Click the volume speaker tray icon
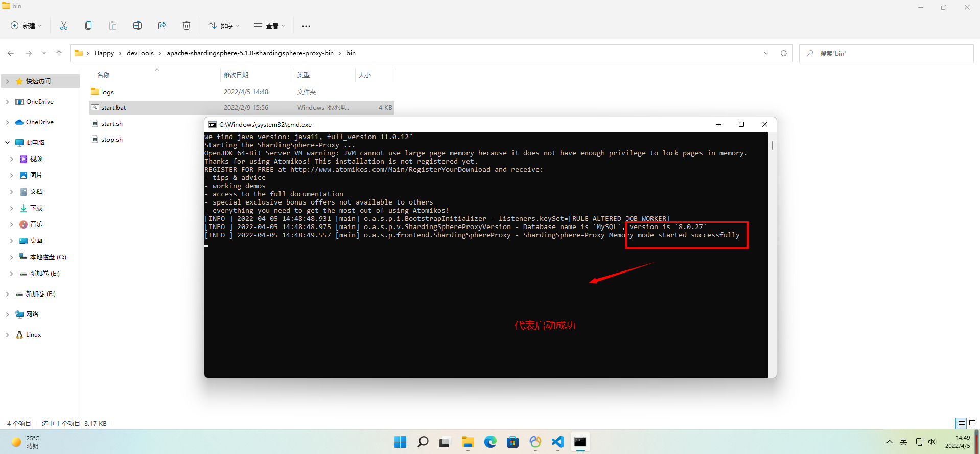Screen dimensions: 980x454 [x=932, y=442]
